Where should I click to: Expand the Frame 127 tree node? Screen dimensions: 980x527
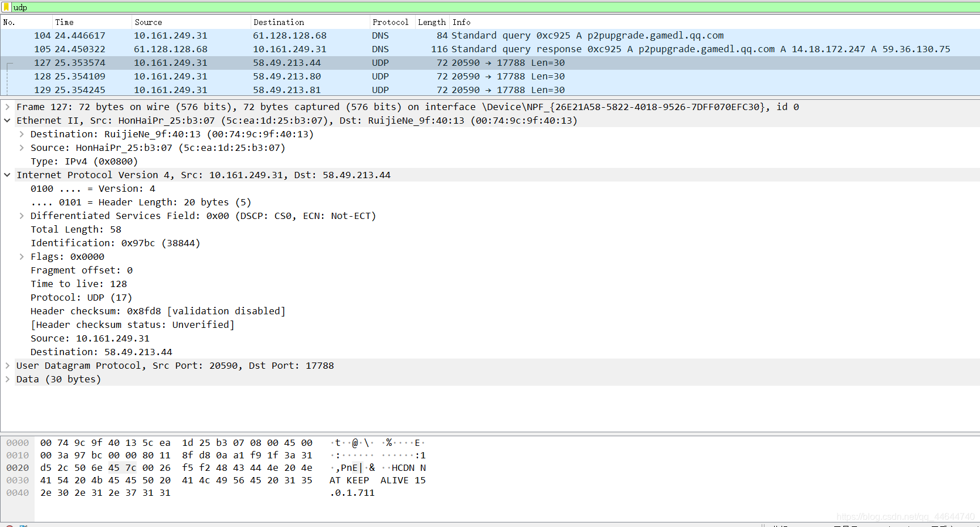pyautogui.click(x=7, y=107)
